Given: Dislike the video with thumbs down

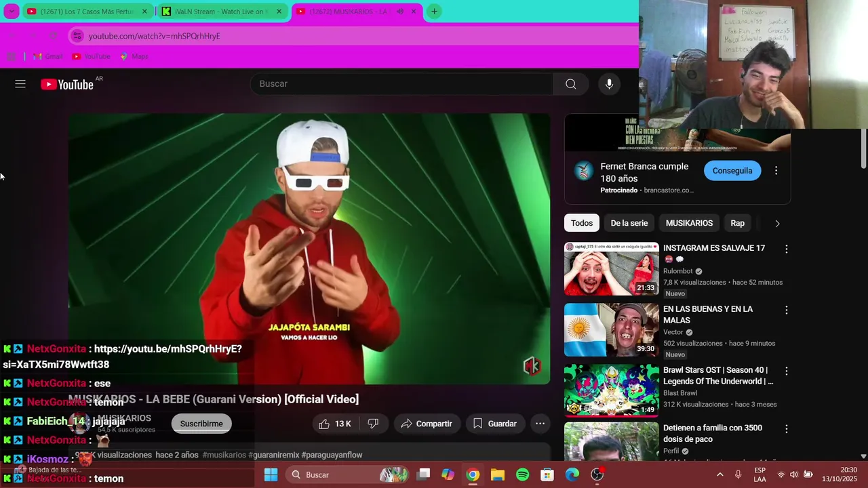Looking at the screenshot, I should tap(373, 424).
